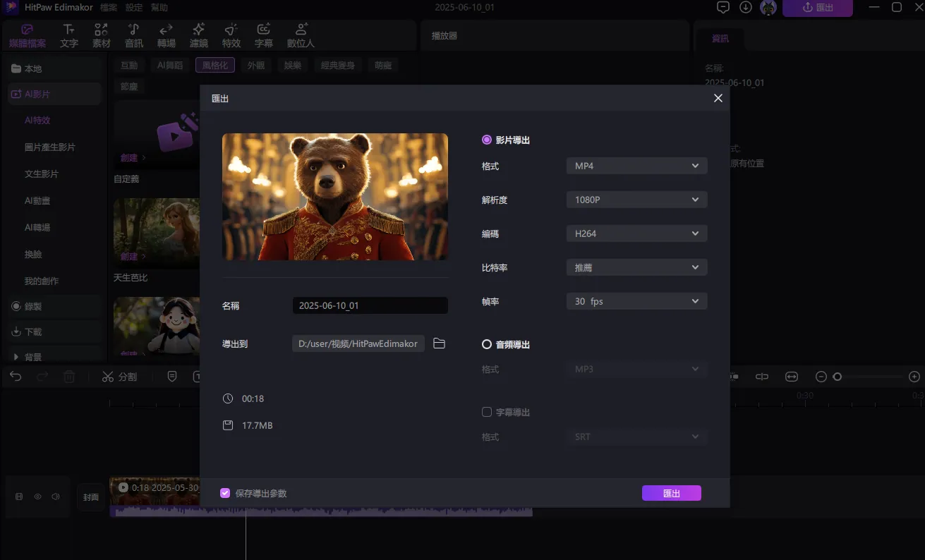
Task: Open the 幫助 help menu
Action: (159, 8)
